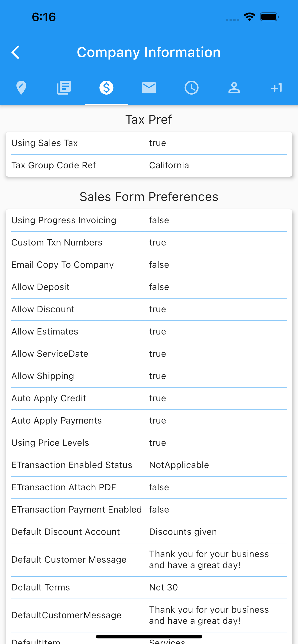Open the person profile tab
298x644 pixels.
(234, 88)
